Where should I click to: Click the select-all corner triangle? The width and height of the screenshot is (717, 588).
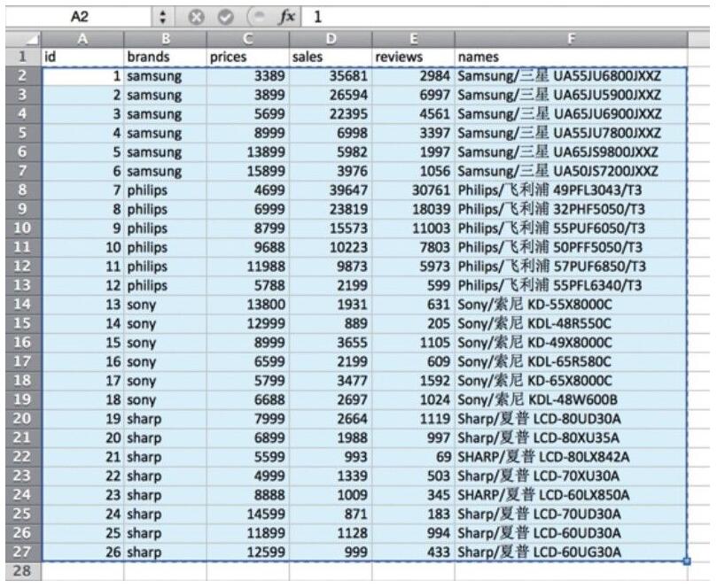tap(23, 39)
